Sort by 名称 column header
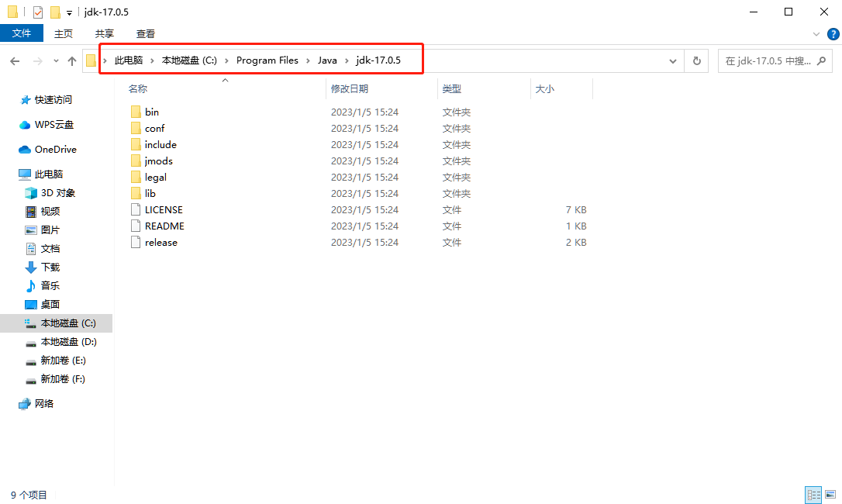 point(138,88)
